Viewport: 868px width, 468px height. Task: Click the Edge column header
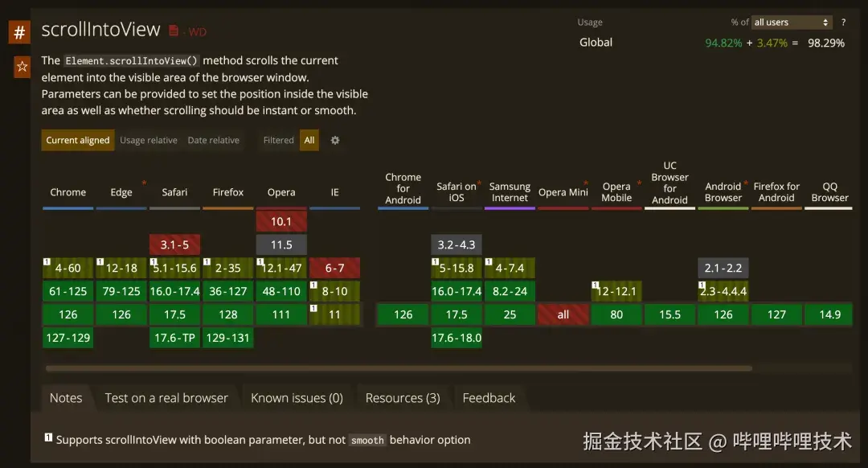coord(121,192)
